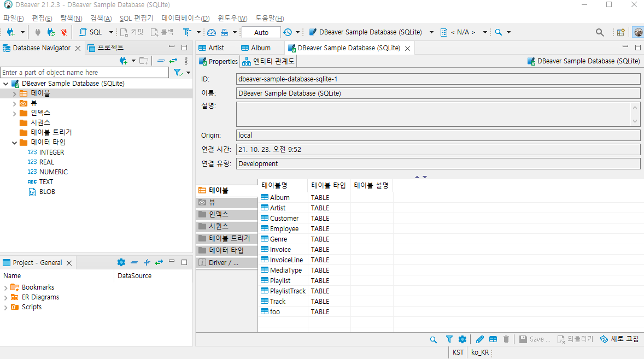Select the INTEGER data type in navigator
The image size is (644, 359).
click(x=46, y=152)
